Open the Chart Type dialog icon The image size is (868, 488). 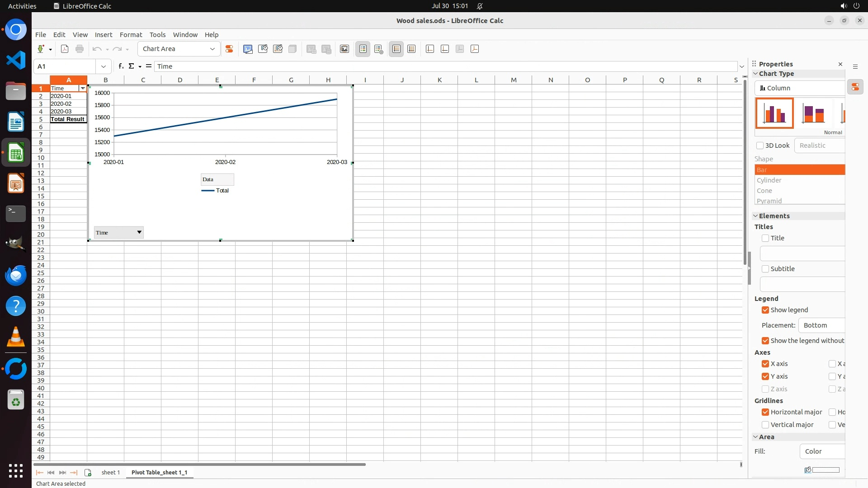248,49
